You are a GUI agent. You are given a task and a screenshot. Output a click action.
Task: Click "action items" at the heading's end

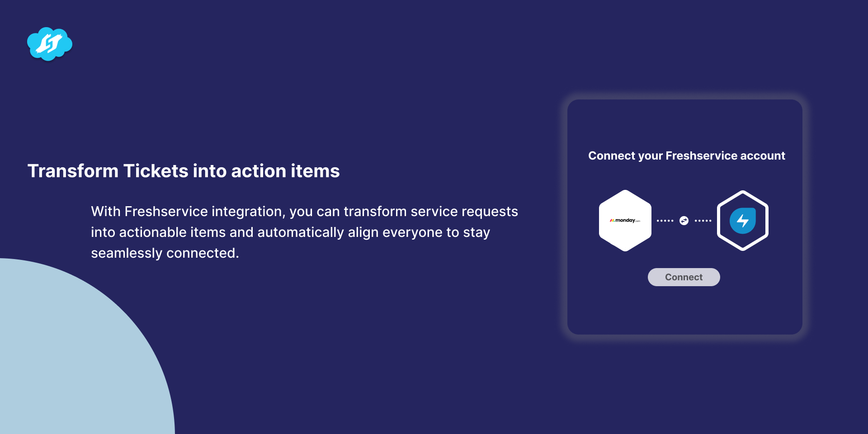click(285, 171)
